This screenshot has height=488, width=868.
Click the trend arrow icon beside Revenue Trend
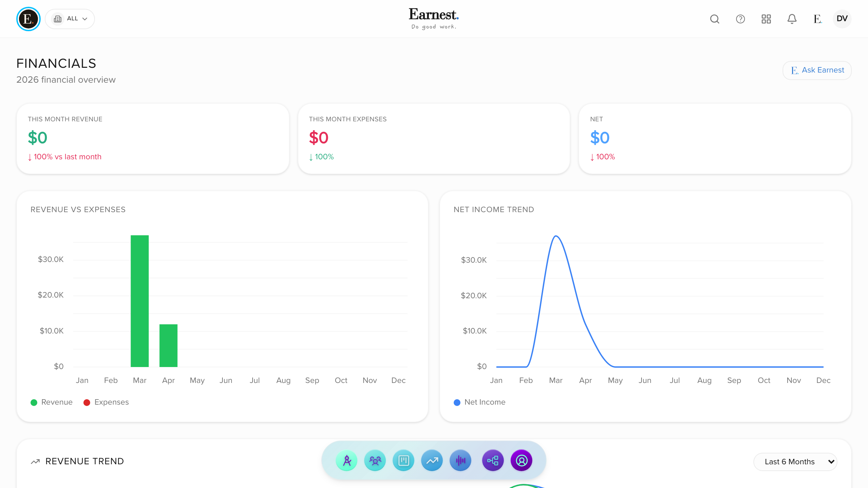35,462
